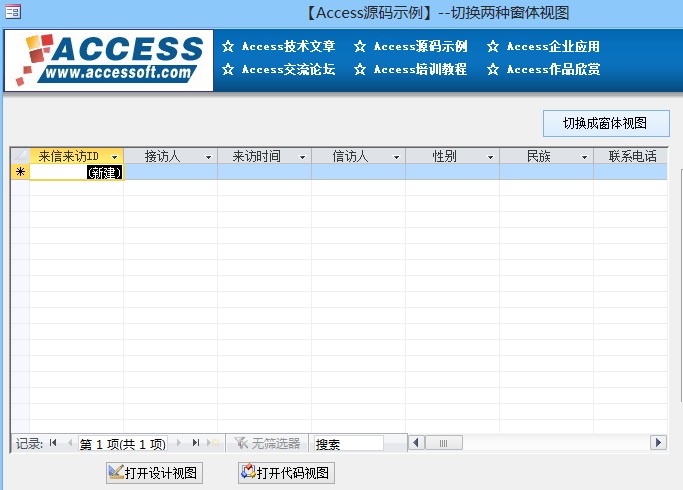The height and width of the screenshot is (490, 683).
Task: Create a new blank record from navigator
Action: pos(213,443)
